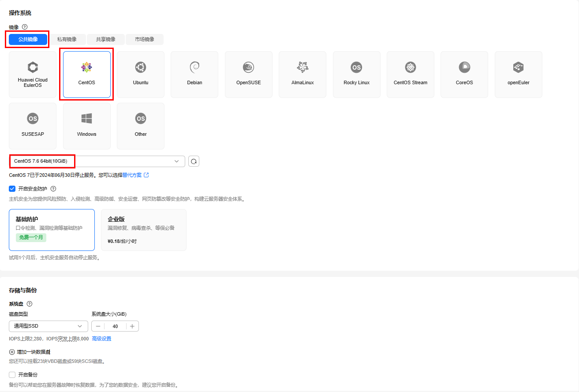Select the openEuler image card
Image resolution: width=579 pixels, height=392 pixels.
click(519, 75)
